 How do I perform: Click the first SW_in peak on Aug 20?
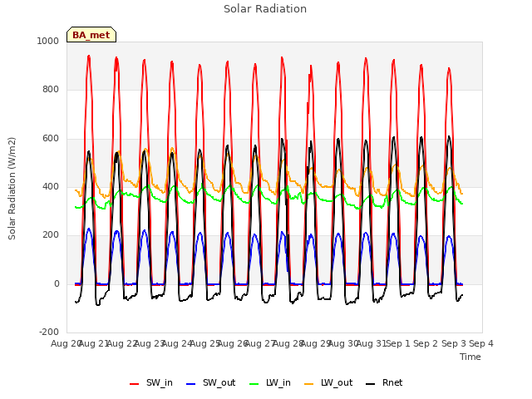click(x=89, y=57)
